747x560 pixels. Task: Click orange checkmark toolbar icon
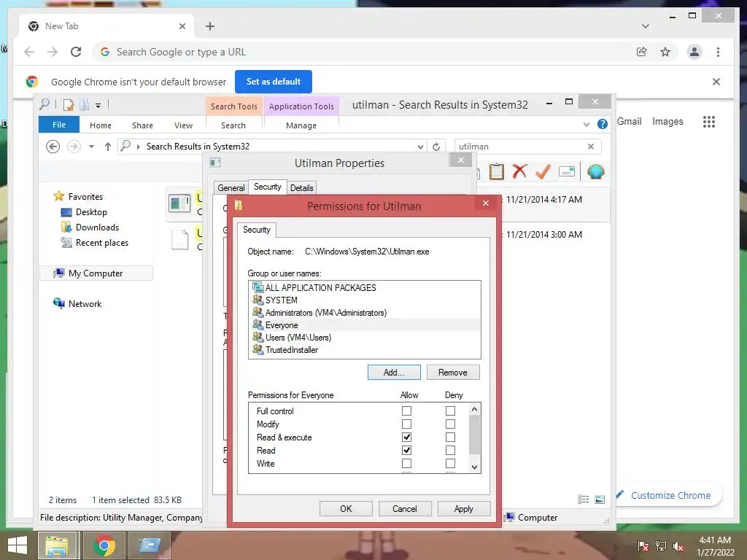(543, 171)
